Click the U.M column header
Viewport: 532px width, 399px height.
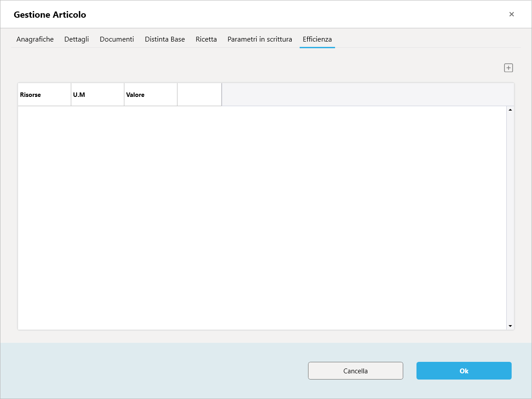pyautogui.click(x=98, y=95)
